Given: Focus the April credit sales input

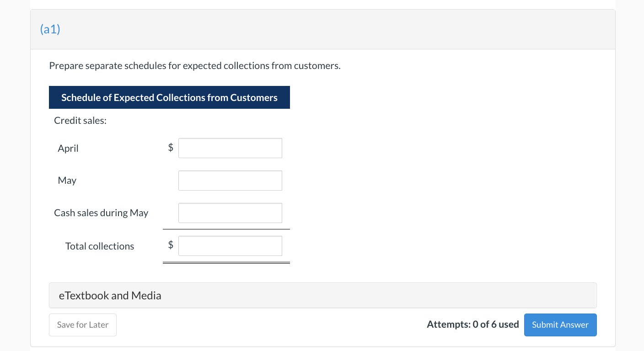Looking at the screenshot, I should (230, 148).
